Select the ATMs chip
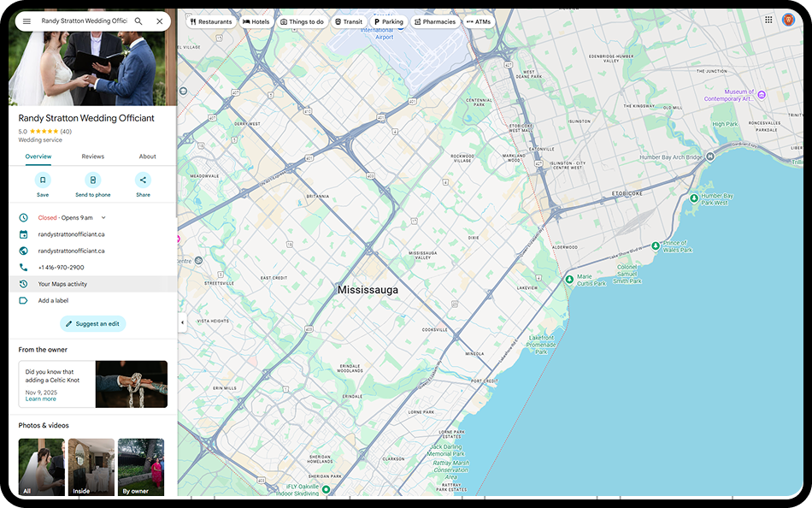Viewport: 812px width, 508px height. 478,21
